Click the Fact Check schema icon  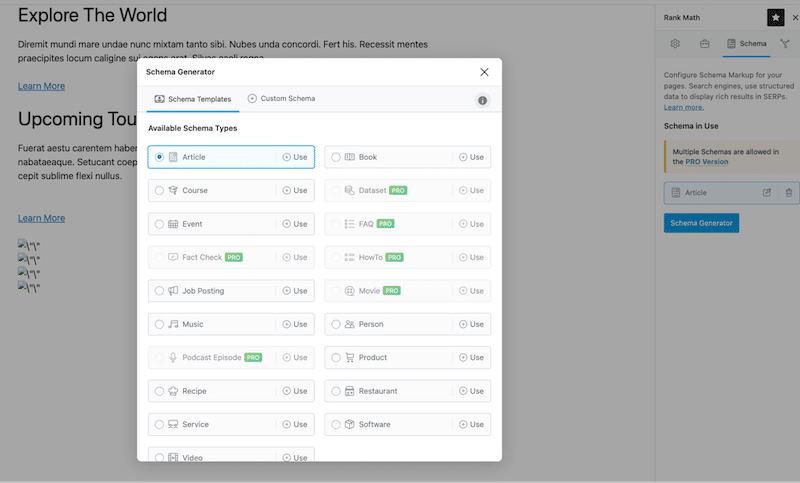point(173,257)
